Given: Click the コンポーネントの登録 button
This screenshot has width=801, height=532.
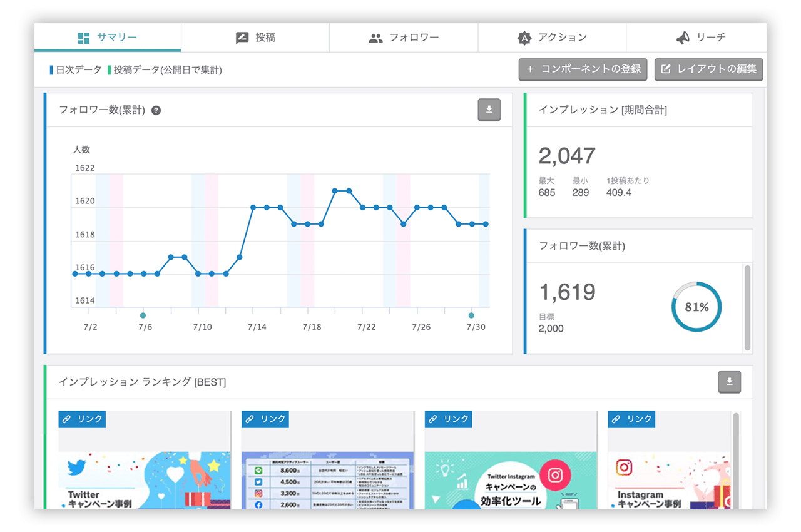Looking at the screenshot, I should (x=583, y=69).
